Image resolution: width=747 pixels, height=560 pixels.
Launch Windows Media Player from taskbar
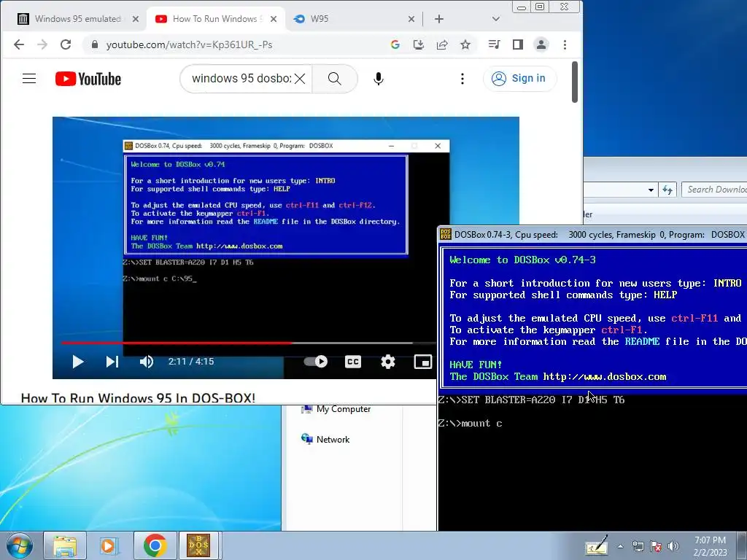click(109, 545)
